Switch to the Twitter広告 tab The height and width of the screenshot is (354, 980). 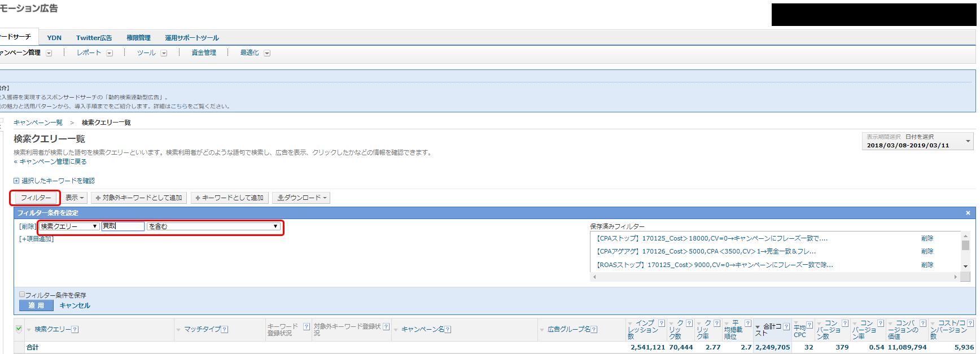coord(94,38)
